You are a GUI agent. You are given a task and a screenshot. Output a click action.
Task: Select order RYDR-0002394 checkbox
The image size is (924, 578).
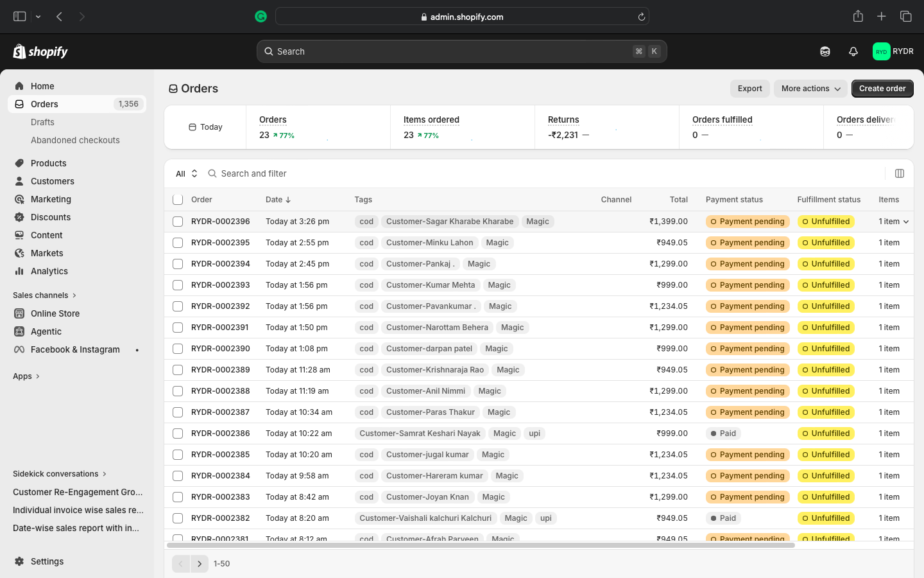point(178,264)
